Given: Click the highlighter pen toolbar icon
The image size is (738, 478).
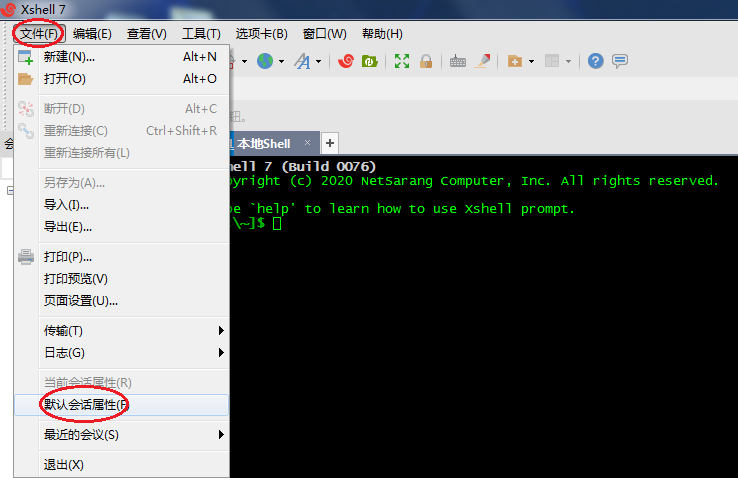Looking at the screenshot, I should click(482, 61).
